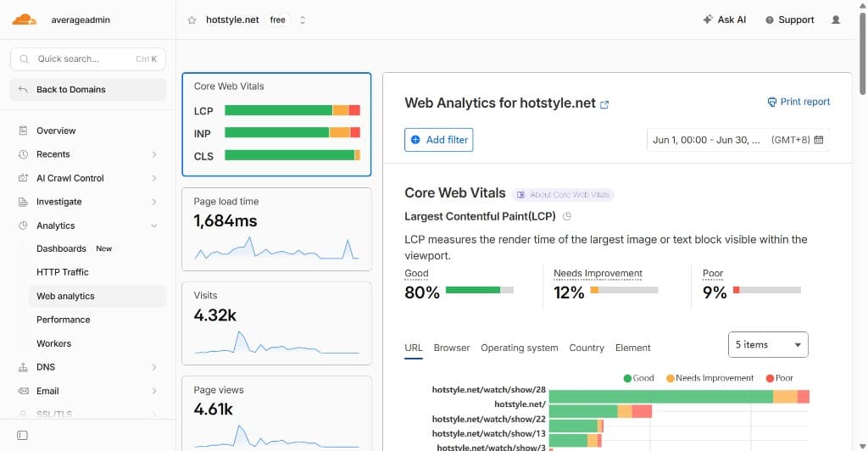The image size is (868, 451).
Task: Click the Quick search field
Action: (x=88, y=58)
